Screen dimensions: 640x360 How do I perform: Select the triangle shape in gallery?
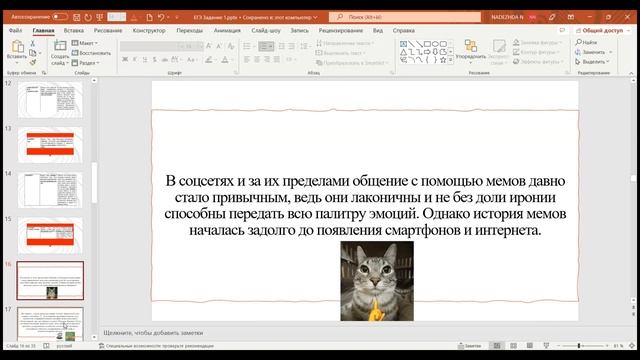403,52
